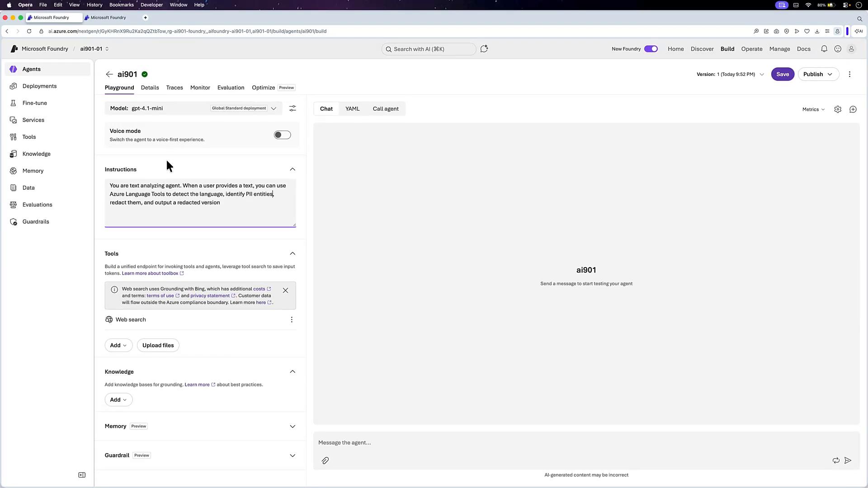
Task: Click the attach file paperclip icon
Action: coord(325,460)
